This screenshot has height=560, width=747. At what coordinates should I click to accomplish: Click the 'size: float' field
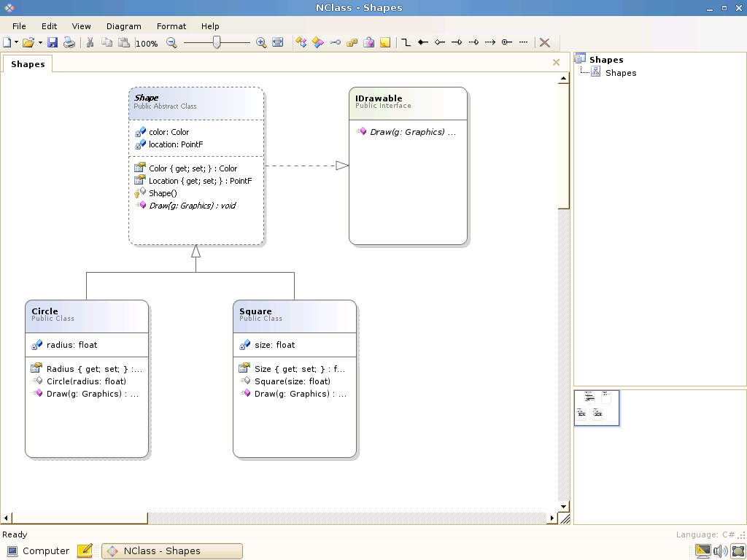(274, 345)
